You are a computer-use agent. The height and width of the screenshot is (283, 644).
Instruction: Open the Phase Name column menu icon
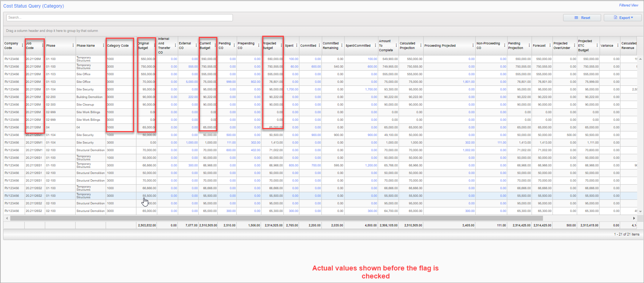pyautogui.click(x=103, y=46)
